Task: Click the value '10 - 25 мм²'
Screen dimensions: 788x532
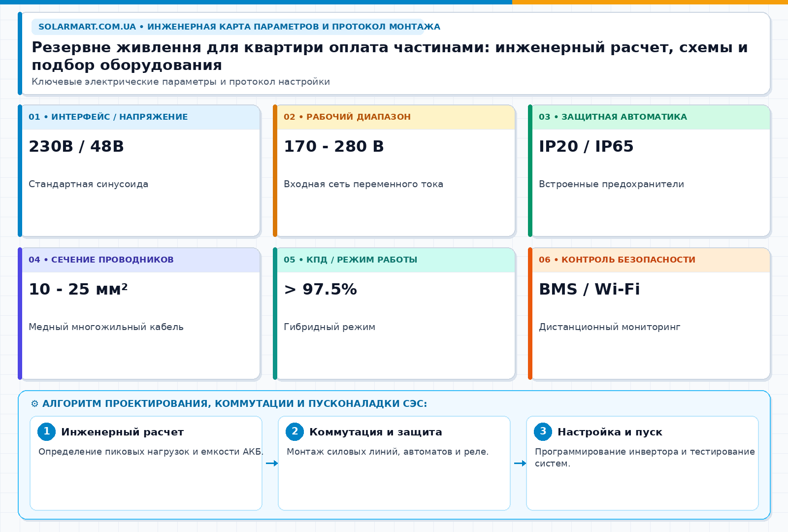Action: [x=78, y=289]
